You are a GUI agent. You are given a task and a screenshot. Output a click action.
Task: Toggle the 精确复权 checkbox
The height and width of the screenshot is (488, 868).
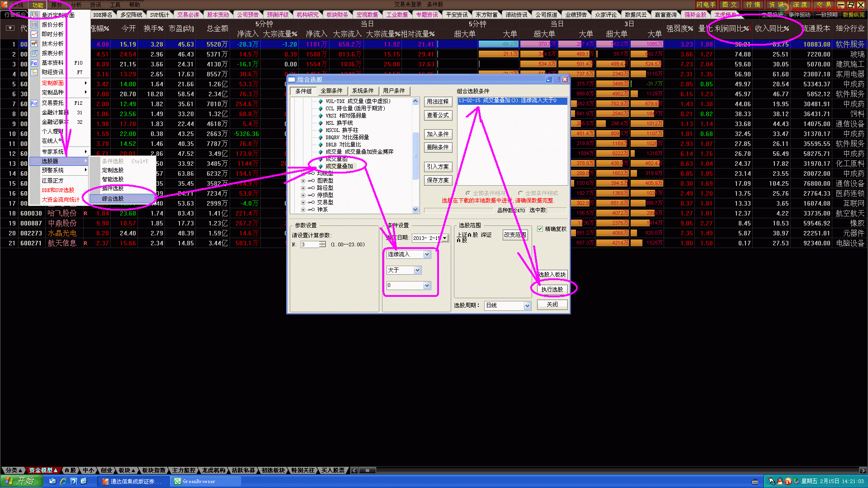pos(540,229)
